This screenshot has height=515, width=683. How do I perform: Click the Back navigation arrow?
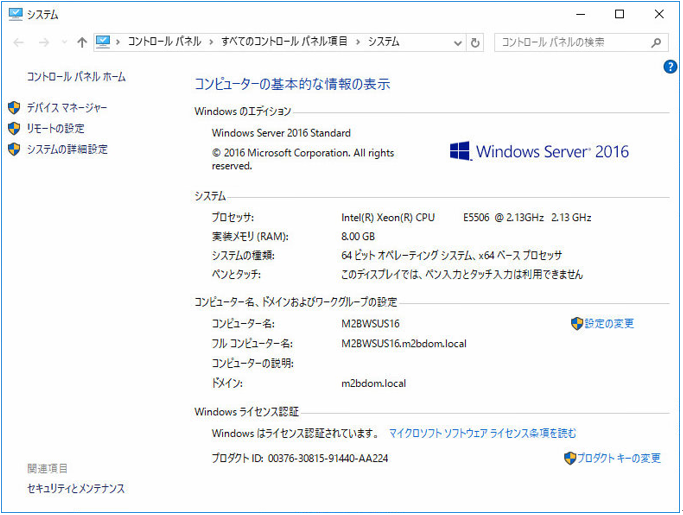(18, 42)
